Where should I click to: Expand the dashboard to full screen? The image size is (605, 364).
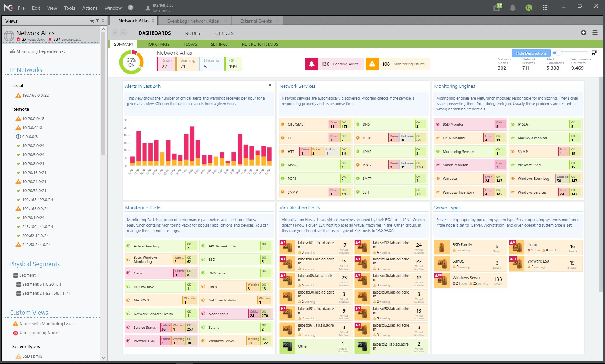pos(595,53)
